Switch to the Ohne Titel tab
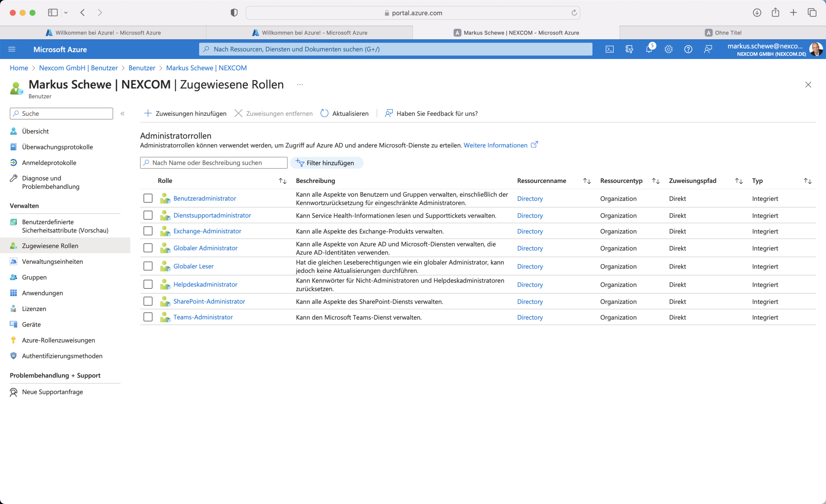Screen dimensions: 826x504 (723, 33)
